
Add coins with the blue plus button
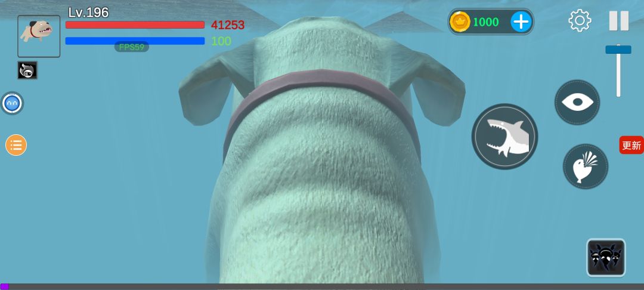coord(521,21)
